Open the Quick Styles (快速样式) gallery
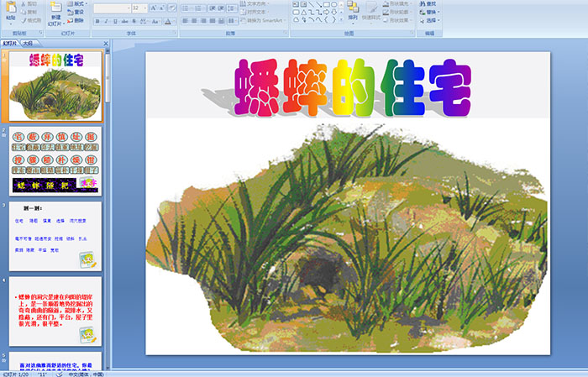The height and width of the screenshot is (377, 588). point(371,11)
